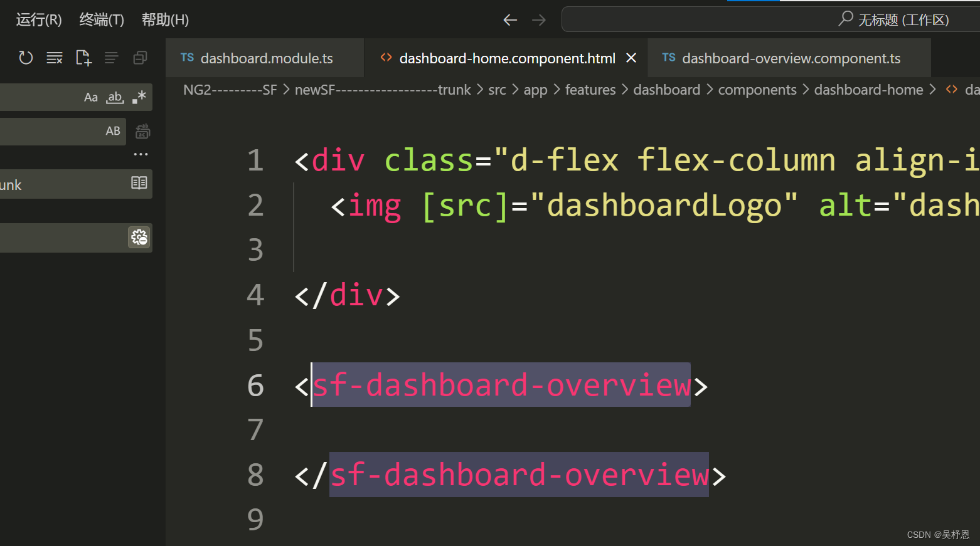Image resolution: width=980 pixels, height=546 pixels.
Task: Click the back navigation arrow
Action: [509, 19]
